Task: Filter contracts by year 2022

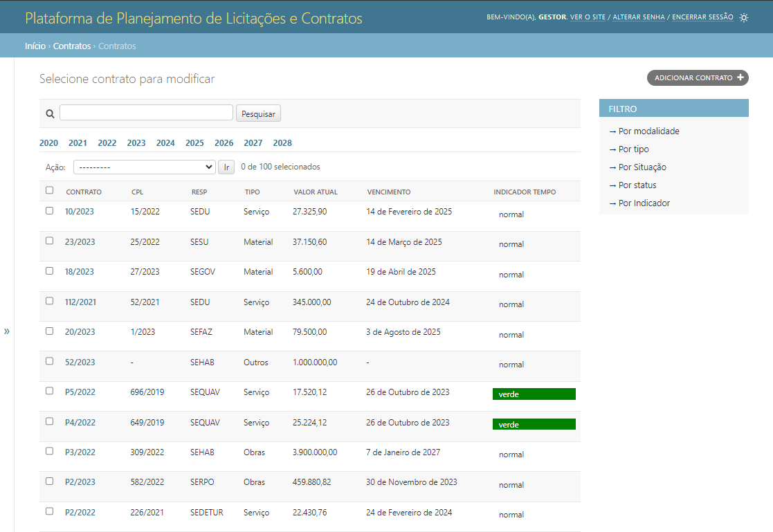Action: pos(107,143)
